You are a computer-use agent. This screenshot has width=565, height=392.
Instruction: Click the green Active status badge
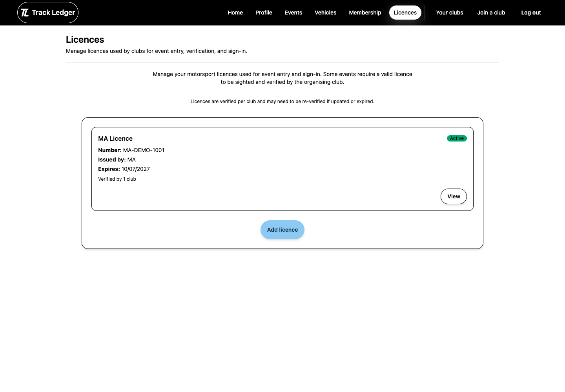(457, 138)
